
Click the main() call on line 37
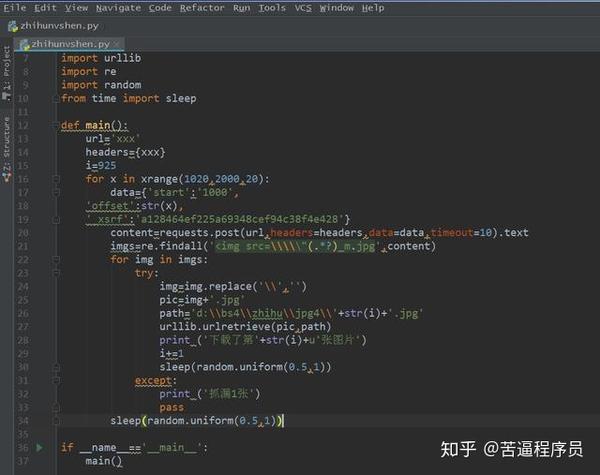(104, 461)
